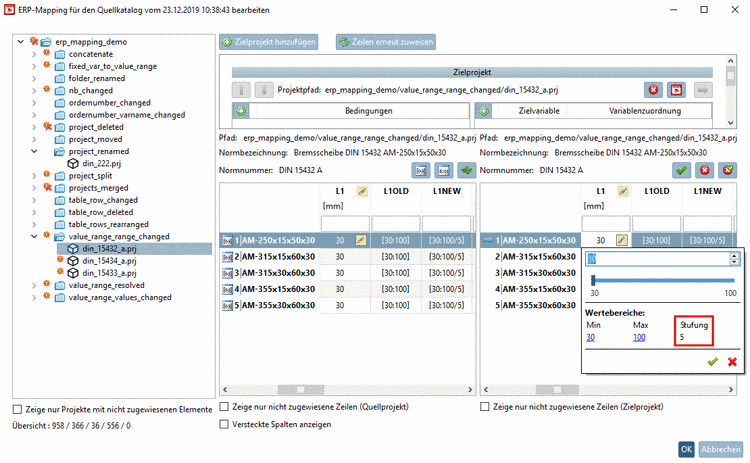Increase popup value with spinner up arrow
750x463 pixels.
point(734,256)
